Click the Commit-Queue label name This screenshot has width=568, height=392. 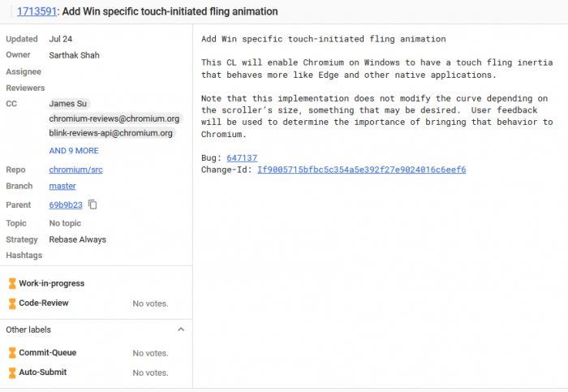[48, 353]
